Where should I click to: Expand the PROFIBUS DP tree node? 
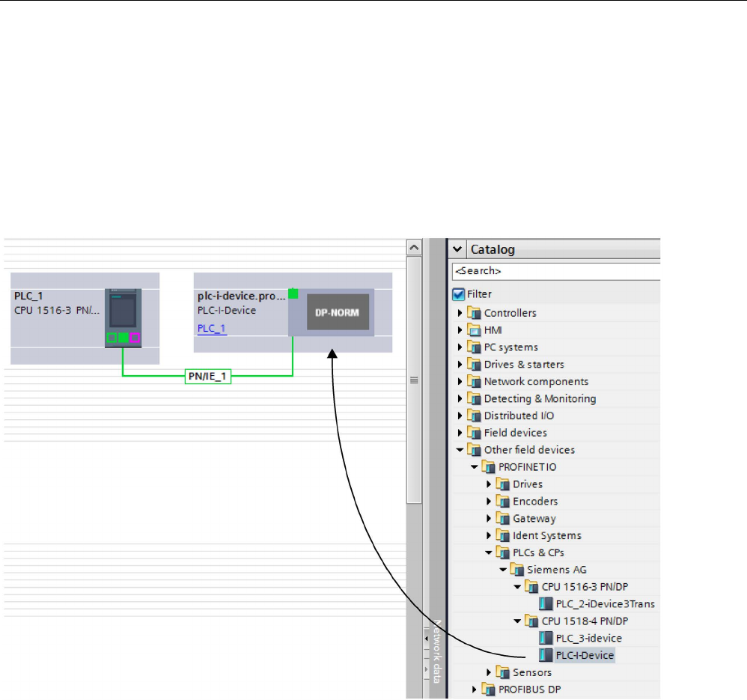pos(474,690)
